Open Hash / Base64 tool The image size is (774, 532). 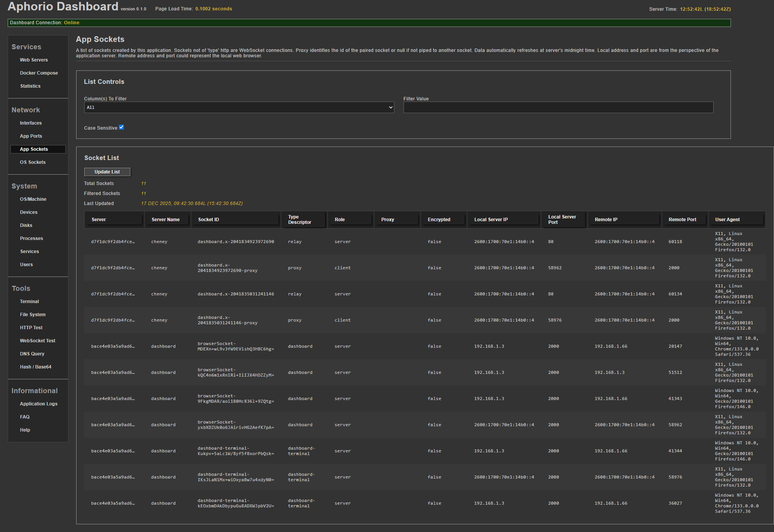[36, 367]
